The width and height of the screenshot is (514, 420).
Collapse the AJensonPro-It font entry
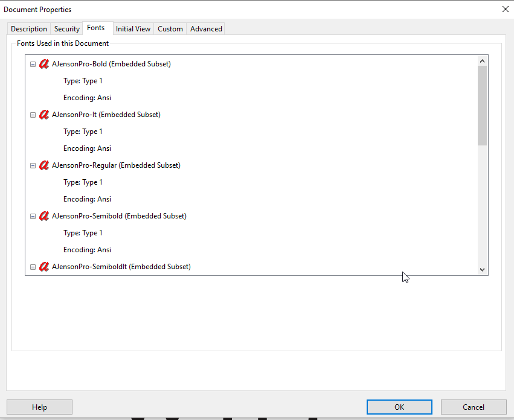pos(33,114)
